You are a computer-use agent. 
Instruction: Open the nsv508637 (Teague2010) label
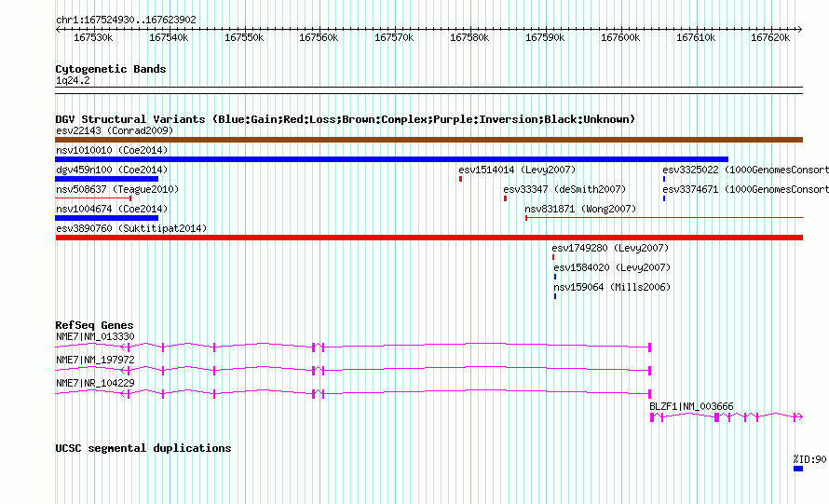tap(117, 189)
